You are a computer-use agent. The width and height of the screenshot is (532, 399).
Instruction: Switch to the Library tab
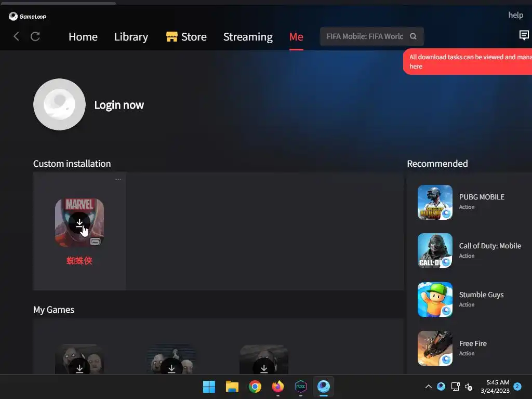click(131, 37)
